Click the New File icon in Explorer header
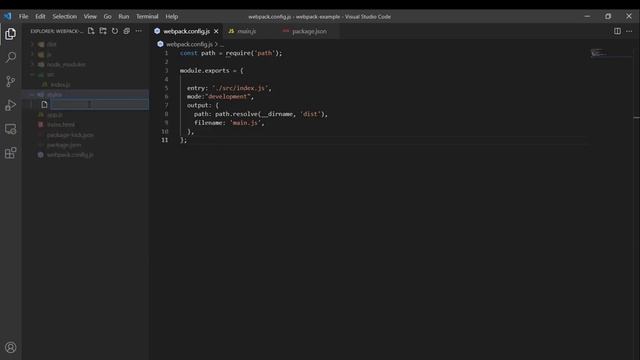Screen dimensions: 640x360 91,31
